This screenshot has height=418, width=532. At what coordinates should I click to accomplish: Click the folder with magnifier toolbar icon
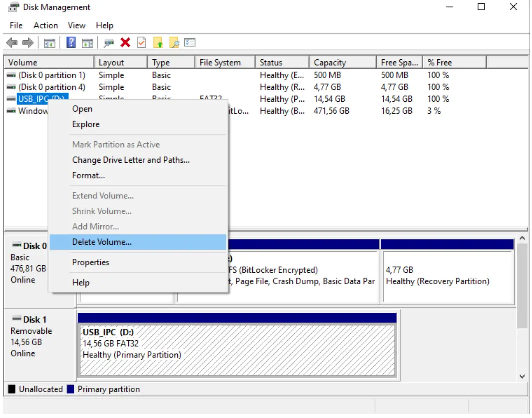(174, 42)
